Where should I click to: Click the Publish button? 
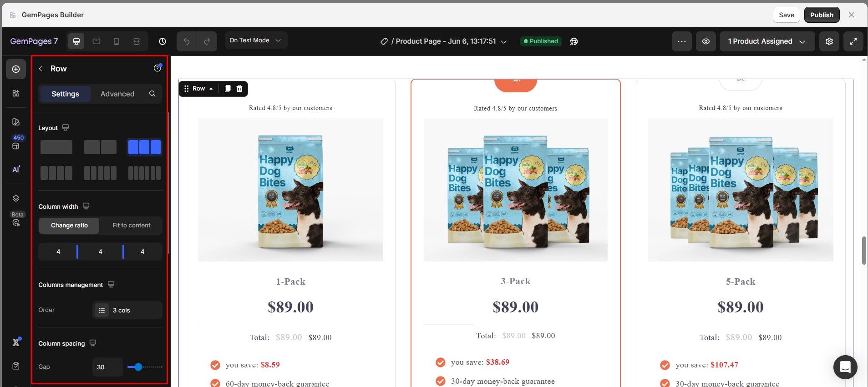(x=822, y=15)
